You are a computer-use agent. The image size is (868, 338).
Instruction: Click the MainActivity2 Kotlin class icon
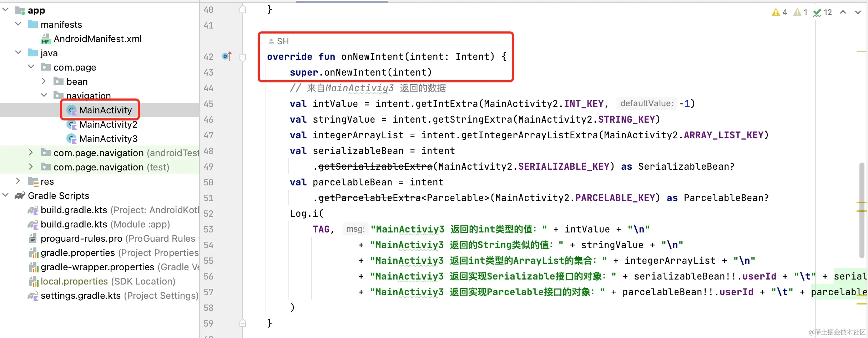(x=72, y=124)
